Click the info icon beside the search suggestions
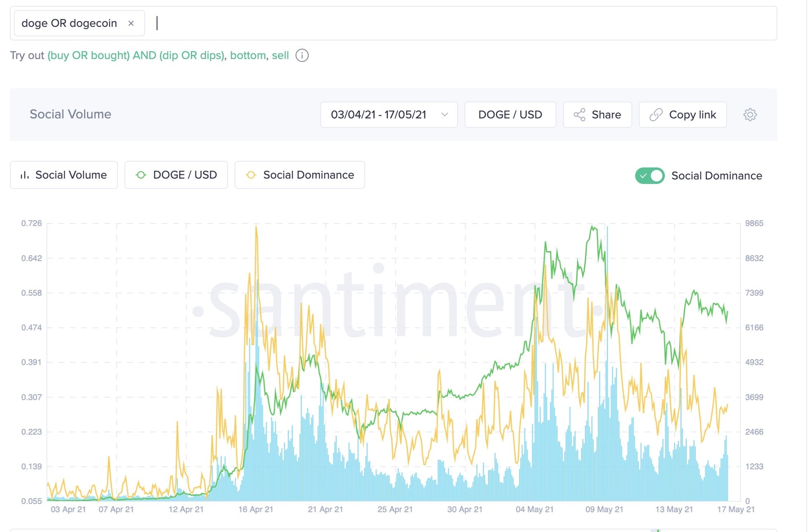This screenshot has width=812, height=532. coord(301,55)
